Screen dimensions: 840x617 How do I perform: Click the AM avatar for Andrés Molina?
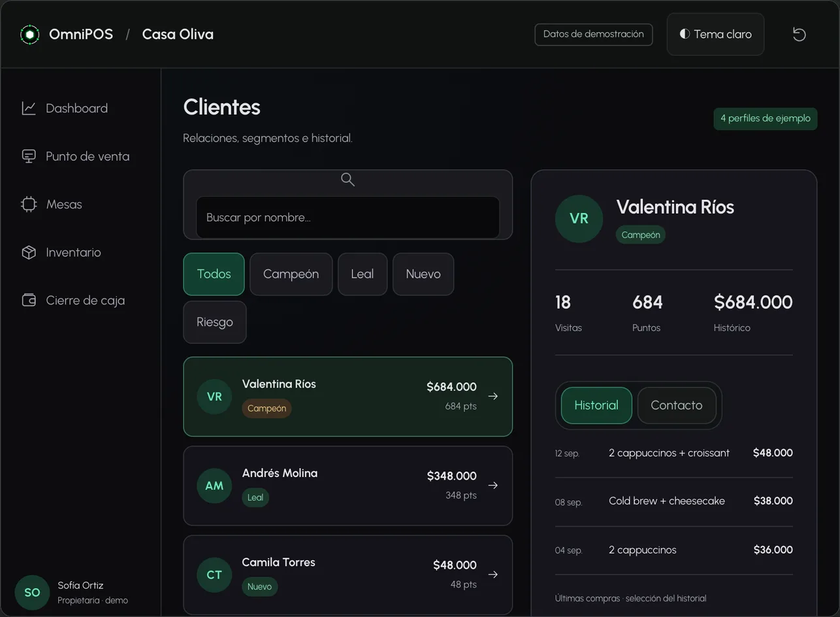[x=214, y=485]
